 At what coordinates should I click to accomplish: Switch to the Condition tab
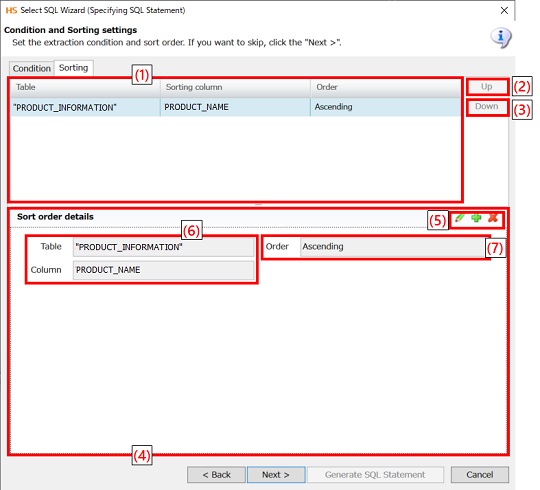pos(32,69)
